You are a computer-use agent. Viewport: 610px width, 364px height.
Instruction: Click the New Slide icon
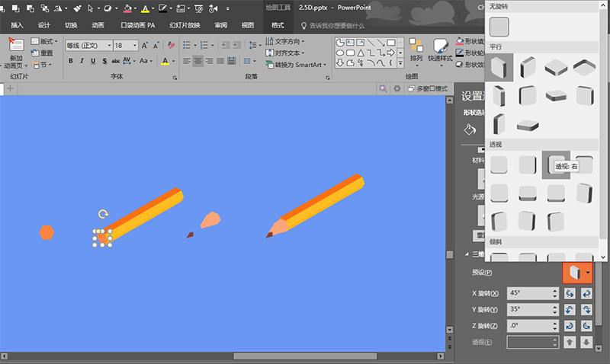point(14,50)
